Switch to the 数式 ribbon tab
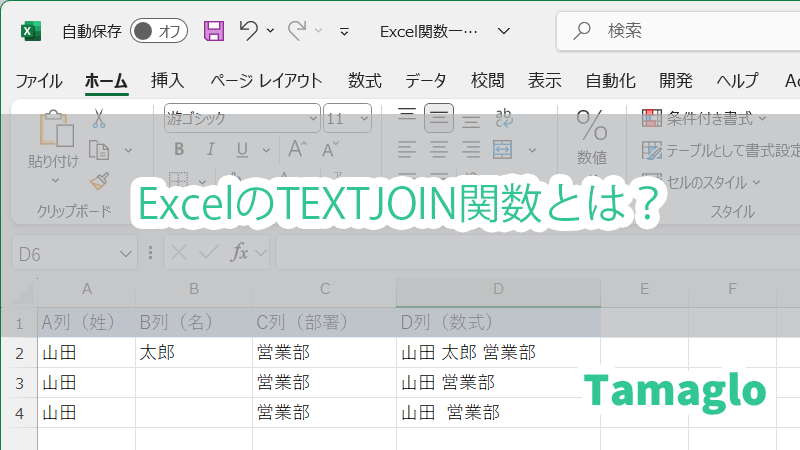The height and width of the screenshot is (450, 800). (x=364, y=81)
